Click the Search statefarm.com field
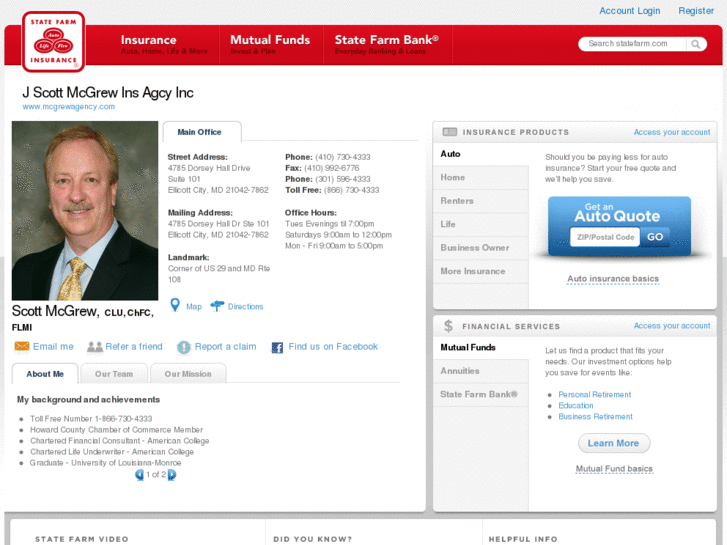The image size is (727, 545). (633, 44)
